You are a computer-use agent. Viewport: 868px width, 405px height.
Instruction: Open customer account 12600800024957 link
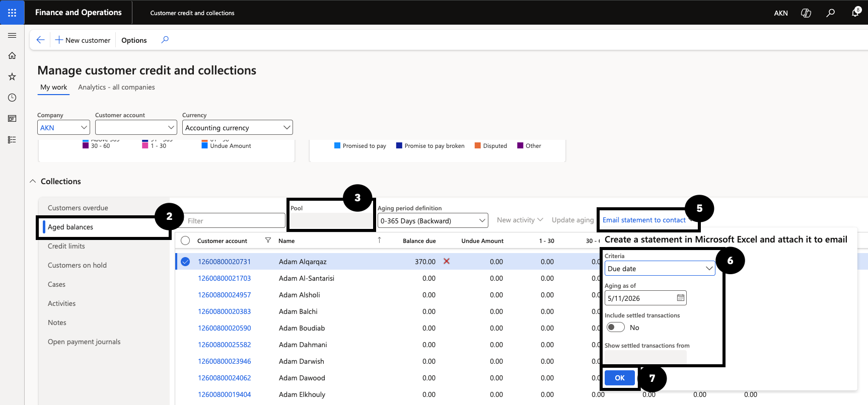pyautogui.click(x=224, y=295)
